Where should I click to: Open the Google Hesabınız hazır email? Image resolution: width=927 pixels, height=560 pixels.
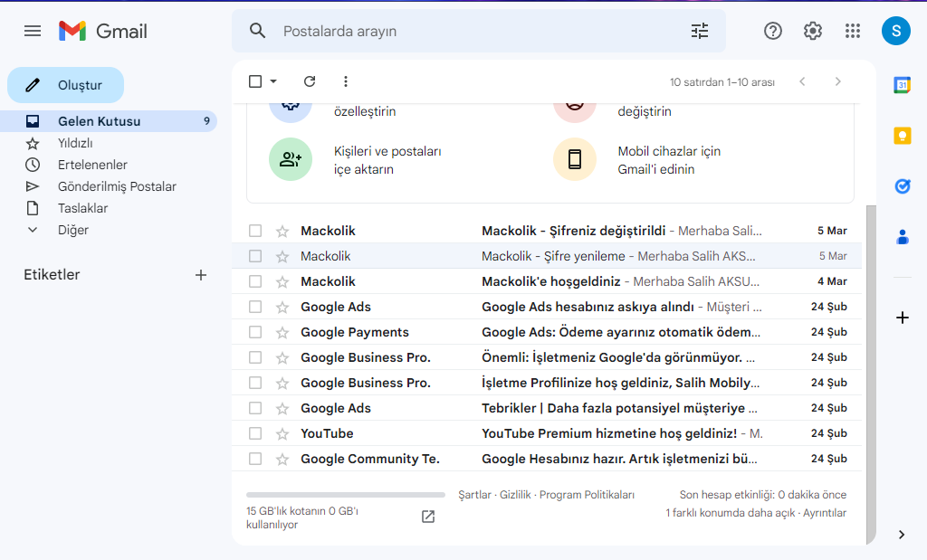click(x=547, y=459)
